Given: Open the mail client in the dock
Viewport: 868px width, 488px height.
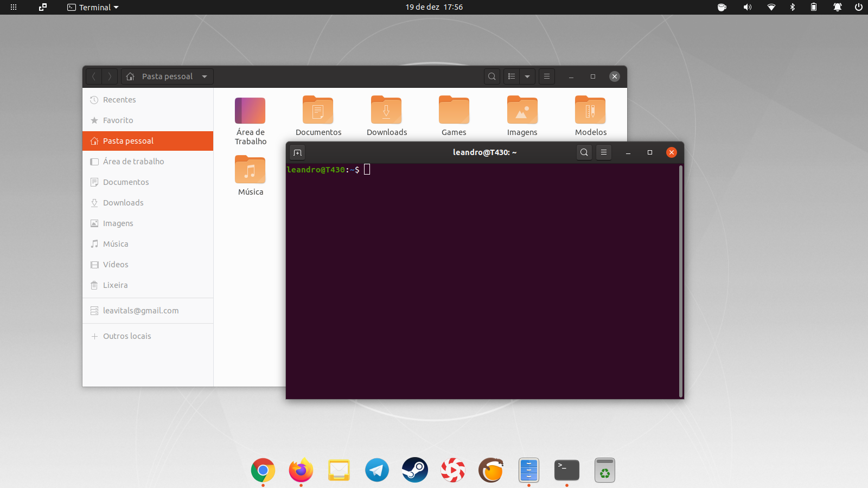Looking at the screenshot, I should click(x=339, y=470).
